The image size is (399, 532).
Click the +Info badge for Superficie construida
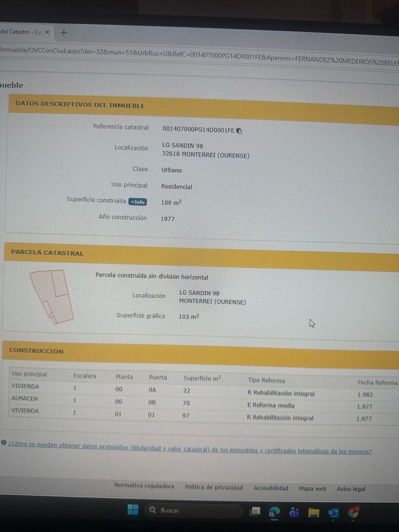point(138,202)
